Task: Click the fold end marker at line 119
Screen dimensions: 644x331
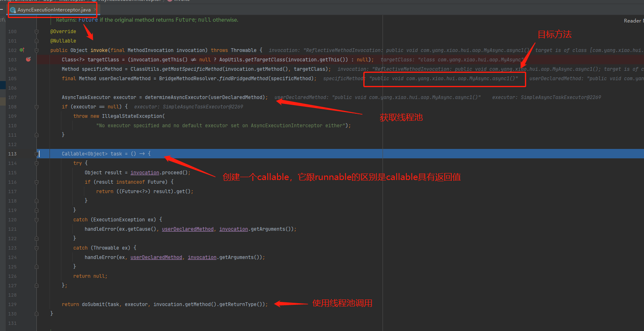Action: pyautogui.click(x=36, y=210)
